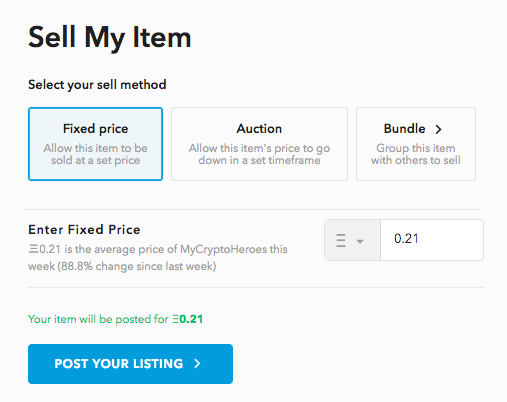Screen dimensions: 507x402
Task: Choose the Auction sell method card
Action: click(x=259, y=144)
